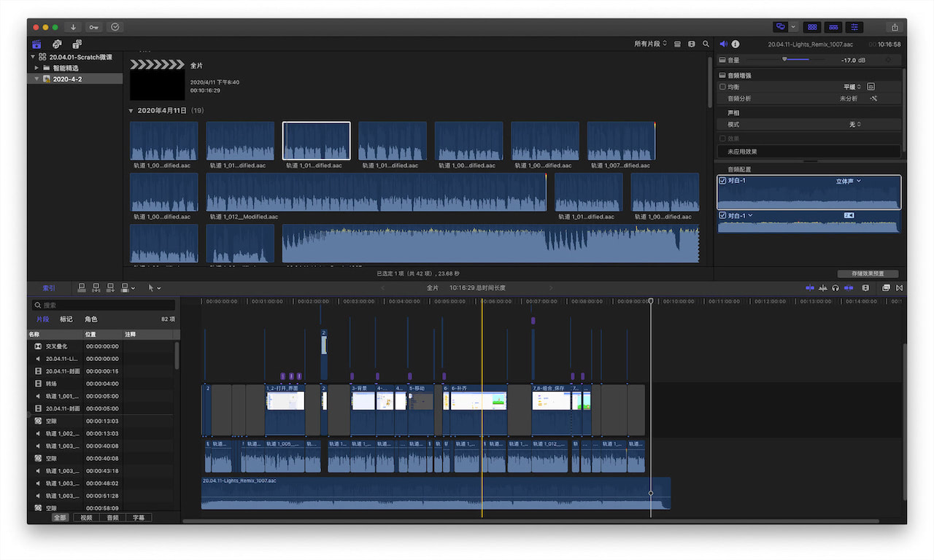934x560 pixels.
Task: Click the browser search magnifier icon
Action: click(x=706, y=44)
